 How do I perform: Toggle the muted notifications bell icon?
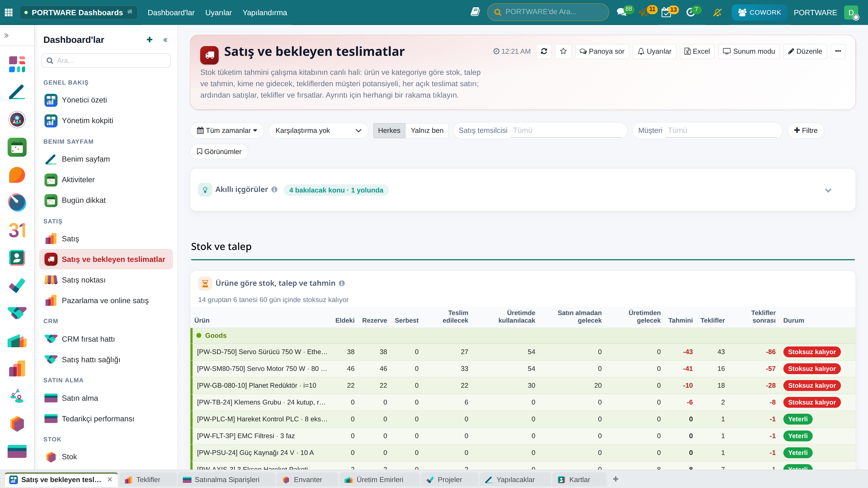717,12
